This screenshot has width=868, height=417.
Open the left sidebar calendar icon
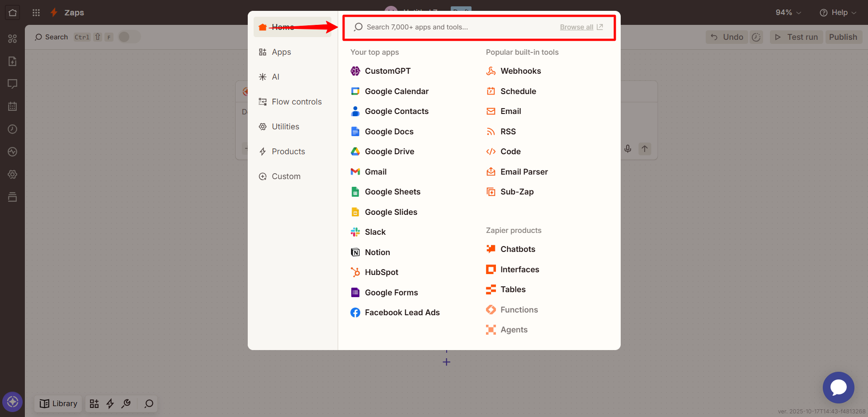click(12, 106)
